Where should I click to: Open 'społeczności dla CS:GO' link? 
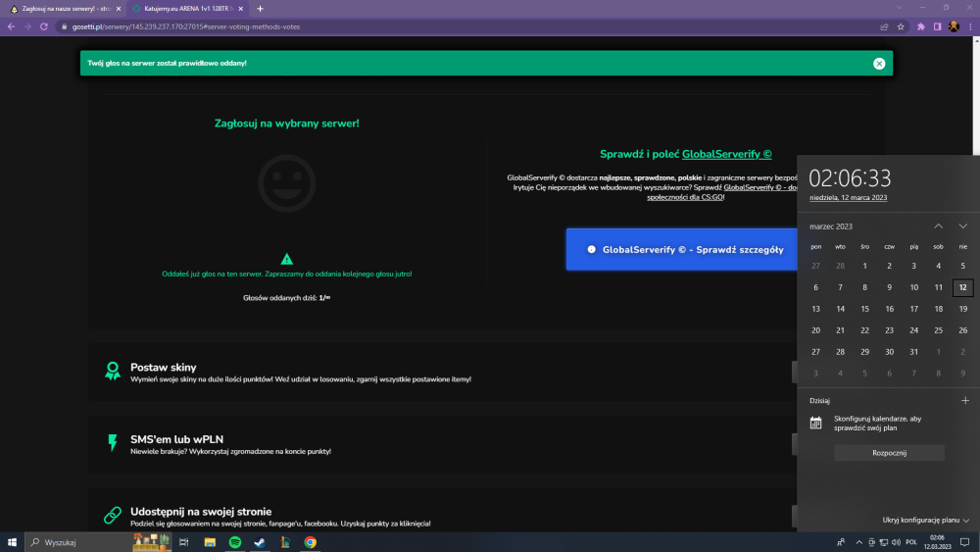coord(685,197)
